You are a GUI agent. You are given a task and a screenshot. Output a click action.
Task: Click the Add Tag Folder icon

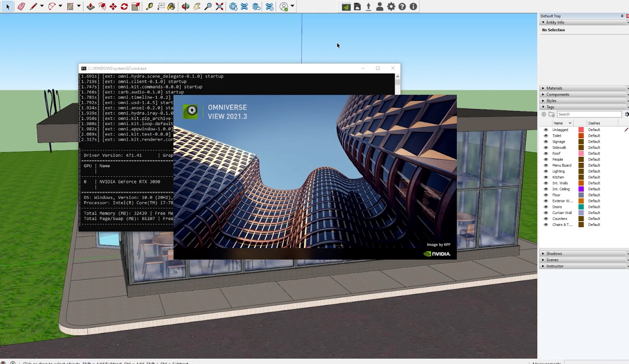(551, 114)
